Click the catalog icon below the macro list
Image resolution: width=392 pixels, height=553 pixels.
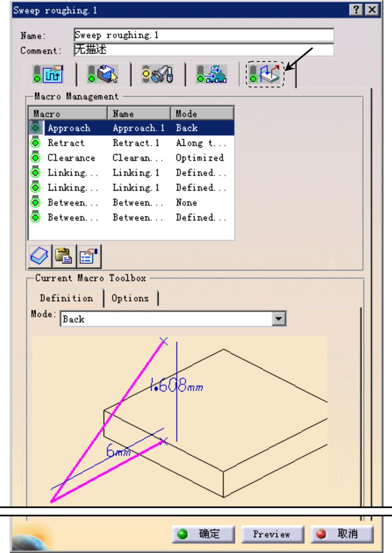[40, 257]
